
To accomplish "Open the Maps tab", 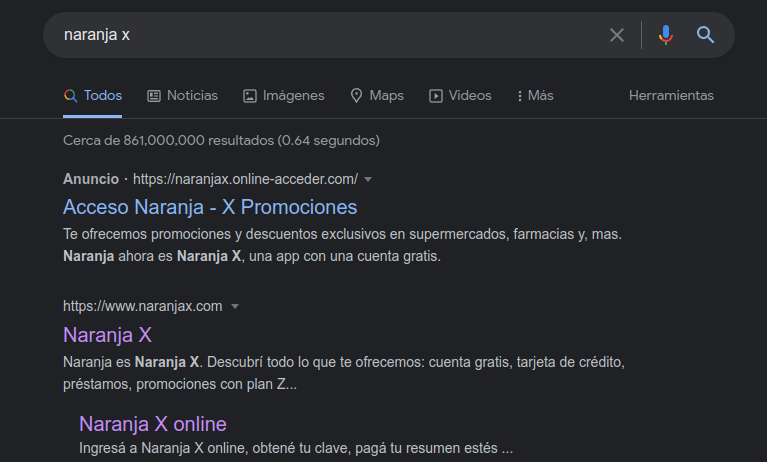I will (377, 95).
